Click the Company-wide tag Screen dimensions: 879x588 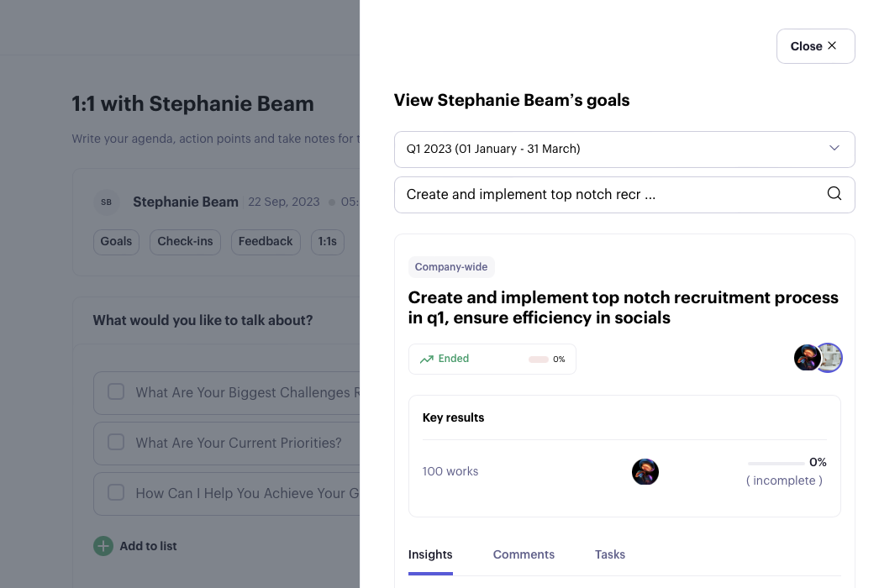point(451,267)
